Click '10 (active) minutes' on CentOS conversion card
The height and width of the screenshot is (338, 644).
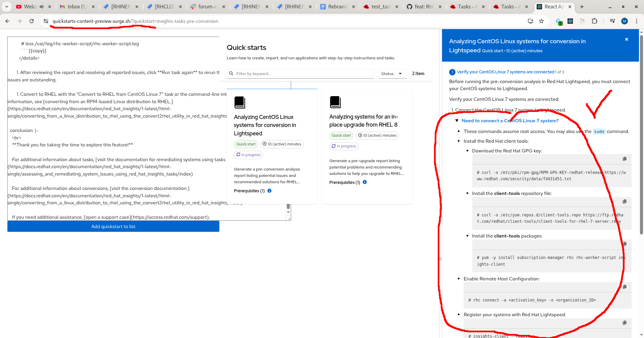pyautogui.click(x=282, y=144)
